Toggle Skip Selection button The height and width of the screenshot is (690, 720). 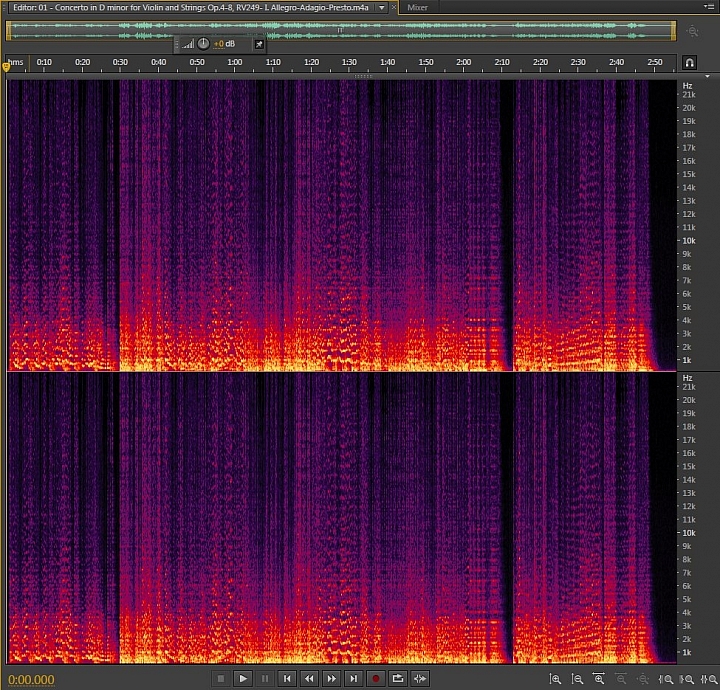click(420, 678)
